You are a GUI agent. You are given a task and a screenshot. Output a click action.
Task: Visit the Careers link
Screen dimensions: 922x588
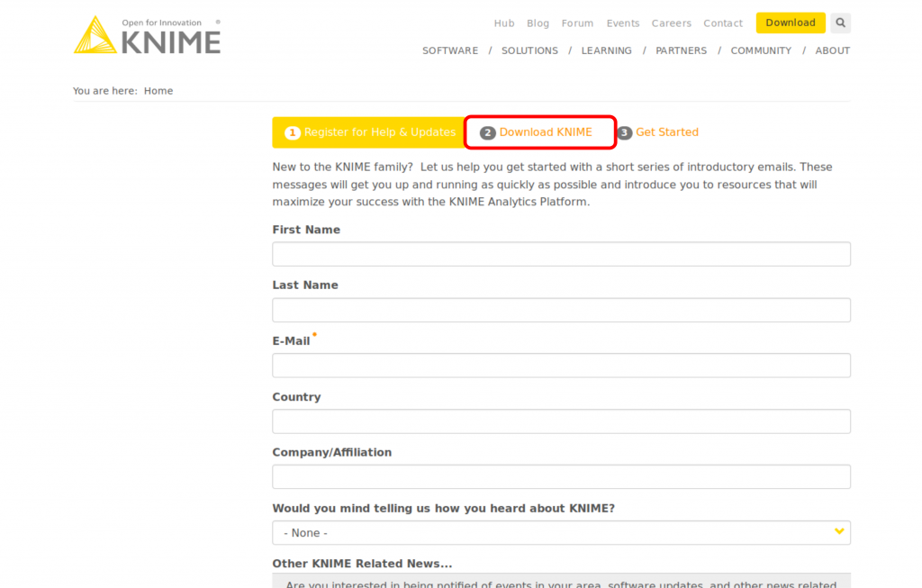671,23
